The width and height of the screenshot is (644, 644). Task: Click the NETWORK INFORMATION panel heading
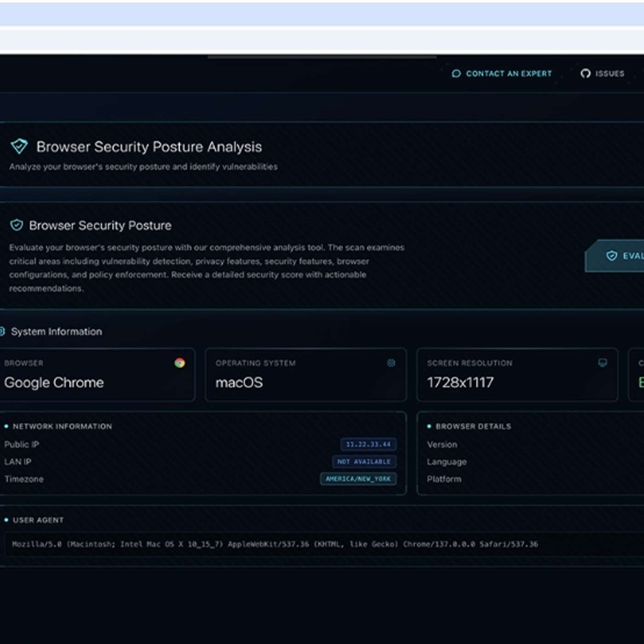click(63, 426)
